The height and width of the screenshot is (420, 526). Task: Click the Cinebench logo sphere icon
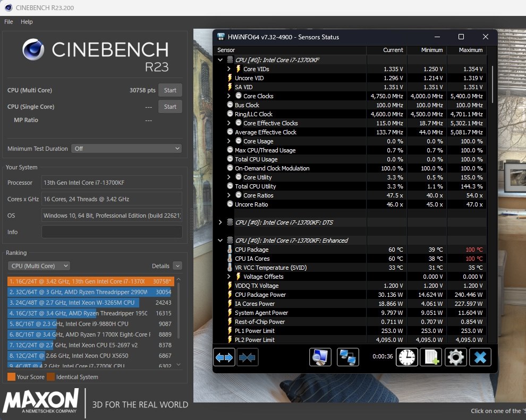[x=33, y=49]
